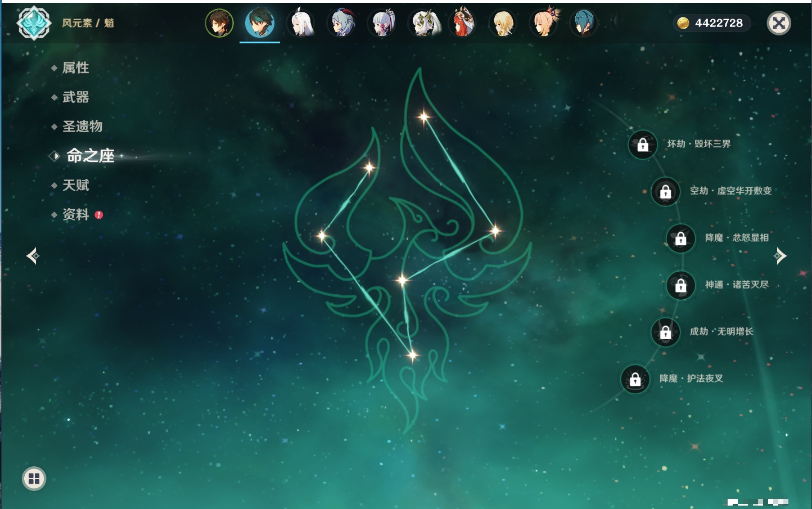
Task: Choose Nahida's portrait with leaf hairpin
Action: click(x=423, y=23)
